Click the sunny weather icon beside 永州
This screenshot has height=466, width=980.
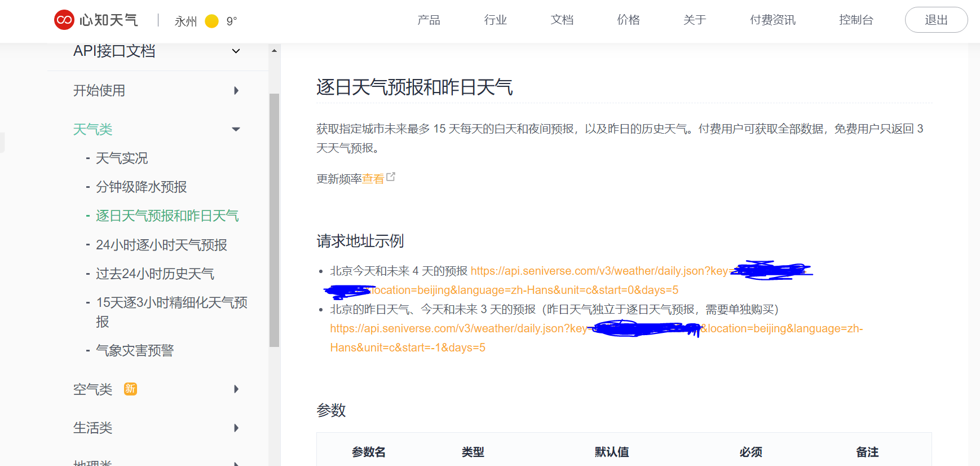pos(211,21)
